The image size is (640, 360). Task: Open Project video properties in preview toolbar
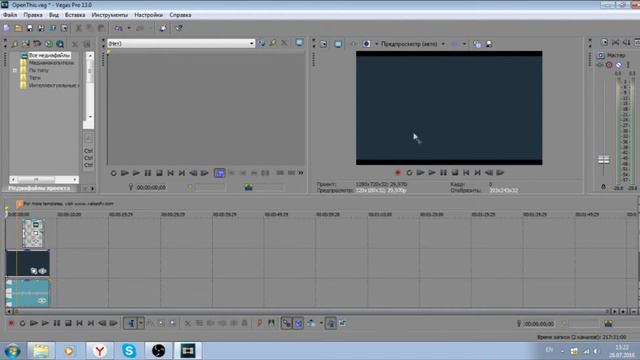(x=324, y=44)
